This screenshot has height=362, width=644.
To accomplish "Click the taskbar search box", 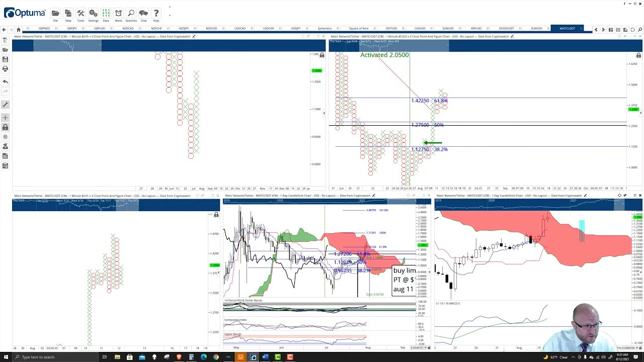I will point(56,357).
